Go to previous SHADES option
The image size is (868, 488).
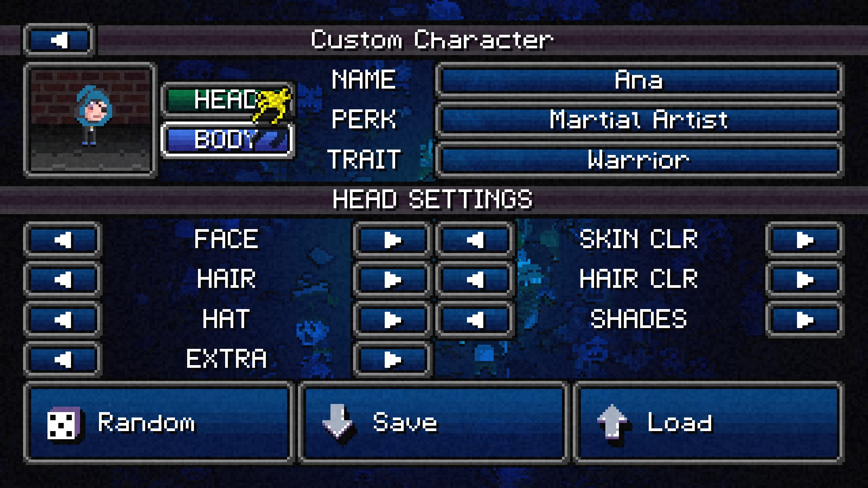(x=475, y=320)
